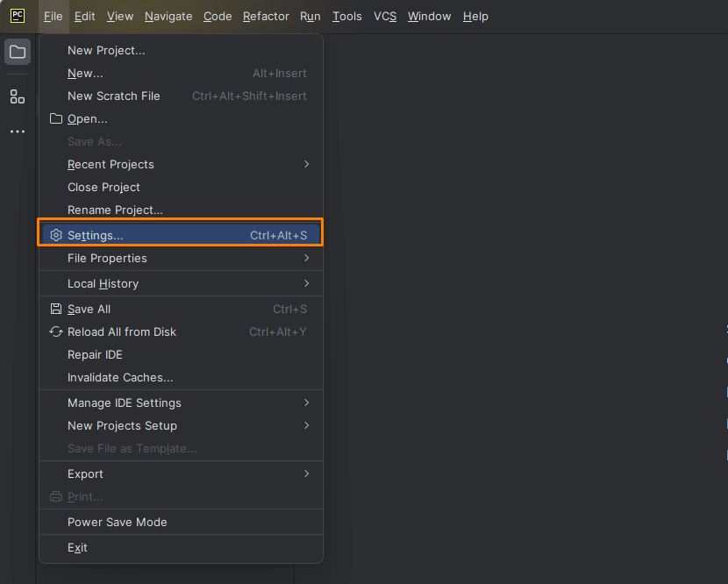This screenshot has height=584, width=728.
Task: Expand the Recent Projects submenu arrow
Action: [306, 164]
